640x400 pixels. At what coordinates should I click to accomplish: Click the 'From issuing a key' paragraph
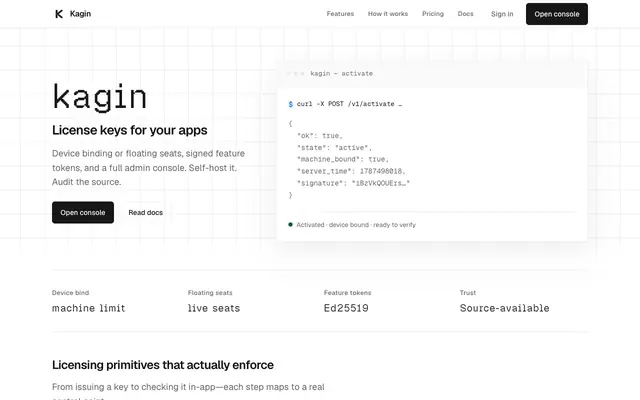coord(188,392)
